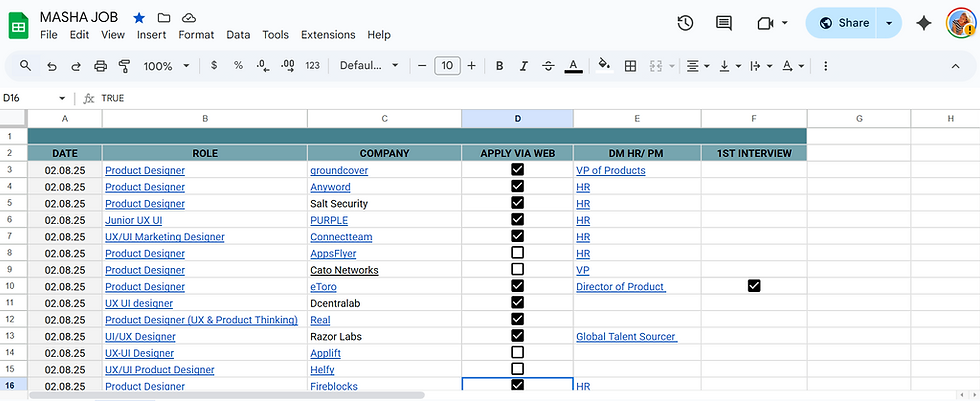The image size is (980, 401).
Task: Open the borders tool
Action: pos(631,66)
